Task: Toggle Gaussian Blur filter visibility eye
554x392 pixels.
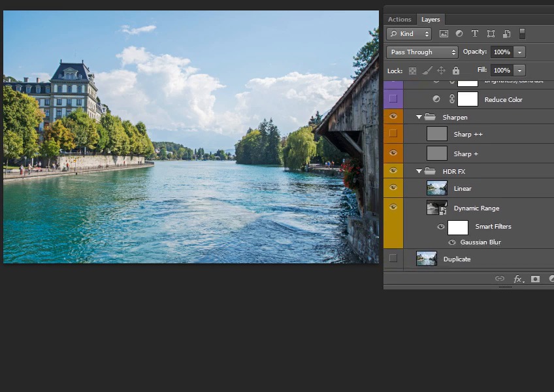Action: (452, 242)
